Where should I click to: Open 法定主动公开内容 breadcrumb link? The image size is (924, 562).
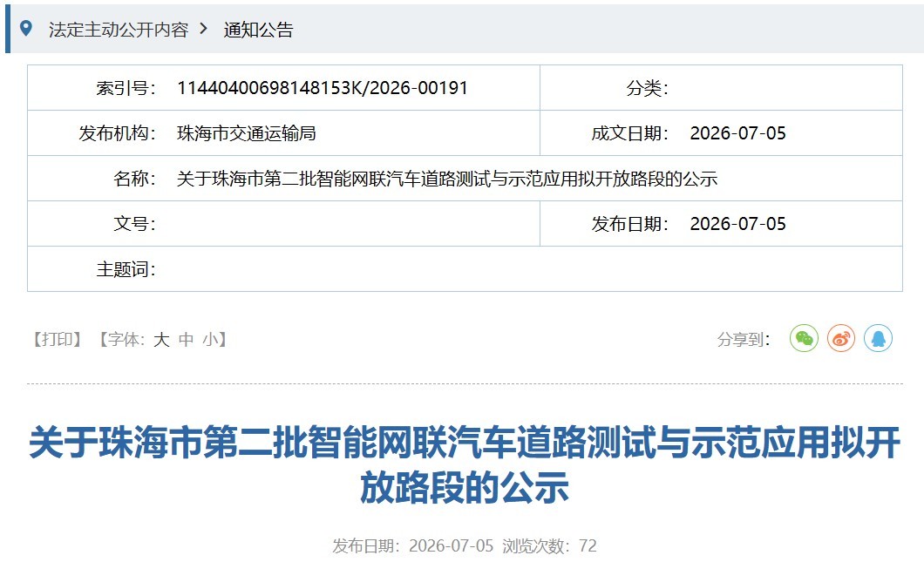119,30
